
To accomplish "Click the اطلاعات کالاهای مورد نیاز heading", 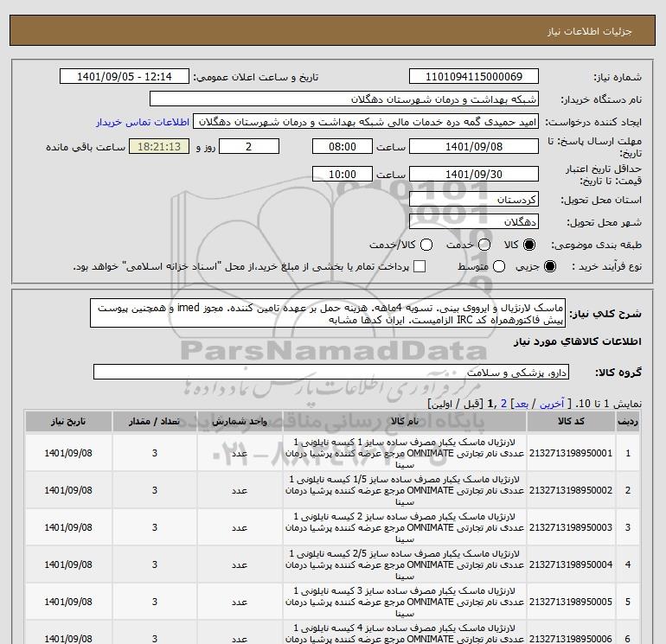I will 578,341.
